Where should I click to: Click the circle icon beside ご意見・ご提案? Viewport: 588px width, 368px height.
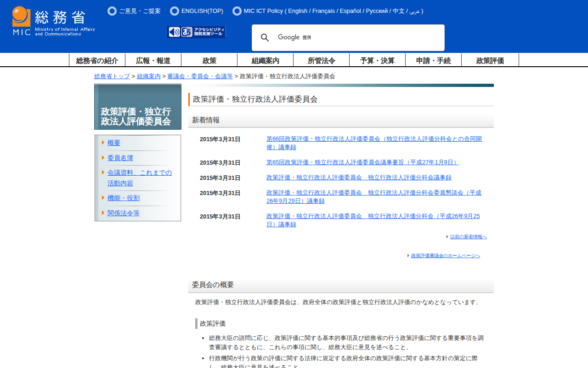112,11
